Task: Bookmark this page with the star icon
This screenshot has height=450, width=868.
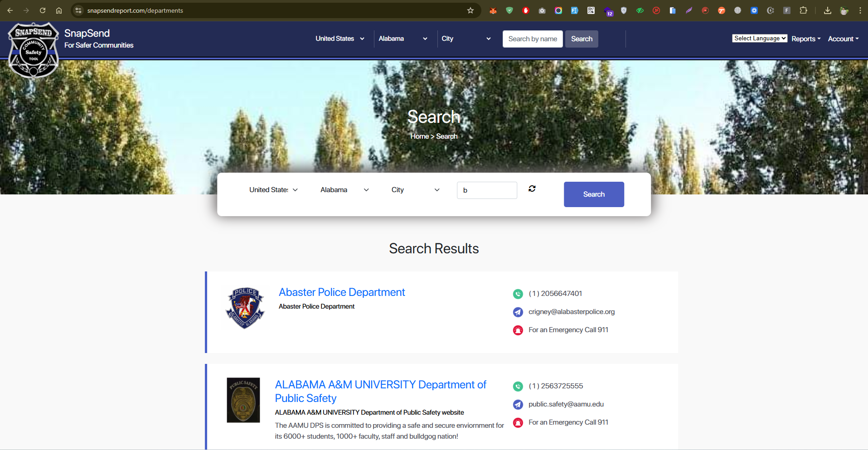Action: click(470, 10)
